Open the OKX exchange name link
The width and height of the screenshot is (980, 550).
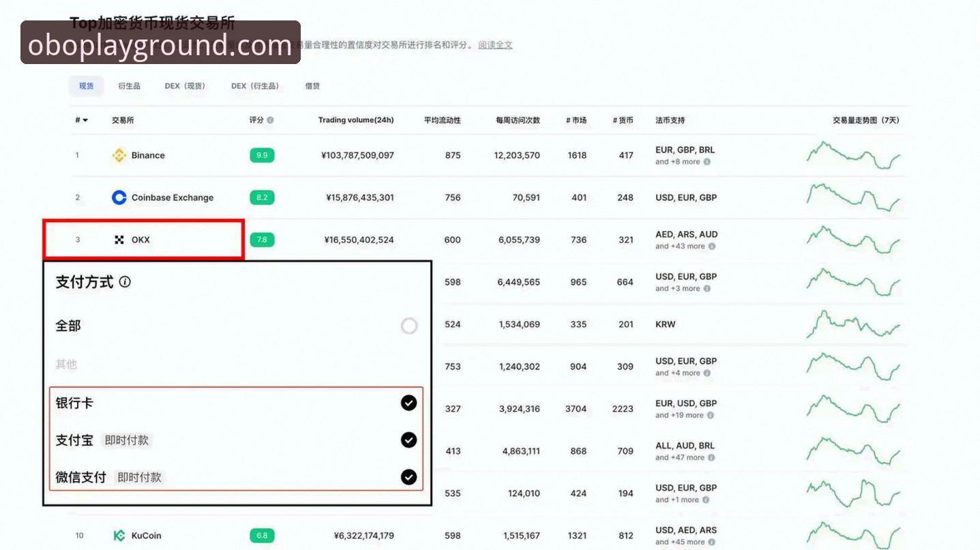140,240
